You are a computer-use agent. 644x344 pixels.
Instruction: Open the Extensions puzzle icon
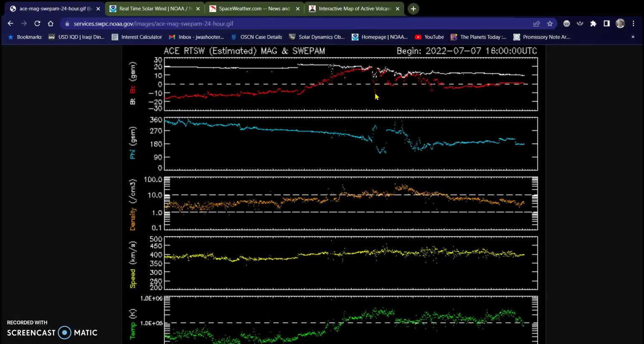coord(593,24)
